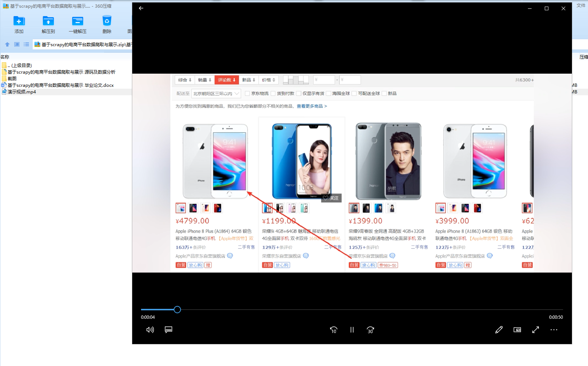This screenshot has height=366, width=588.
Task: Click the 360压缩 app icon in title bar
Action: 5,6
